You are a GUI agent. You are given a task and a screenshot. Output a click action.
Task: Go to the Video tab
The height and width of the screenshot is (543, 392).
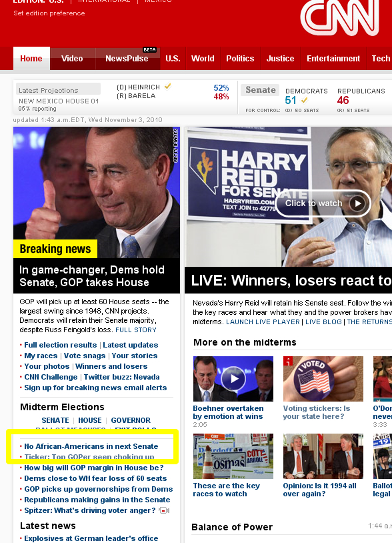[72, 59]
